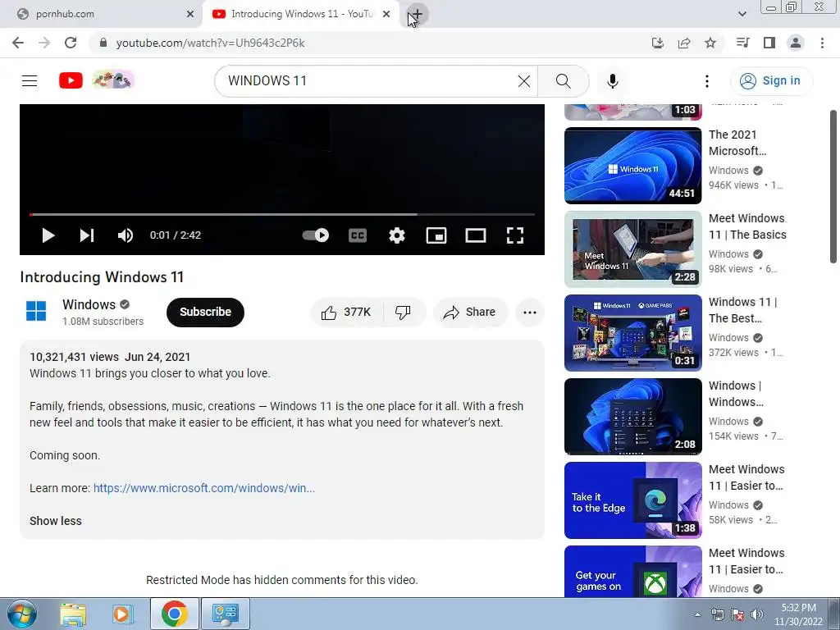Collapse description with Show less
840x630 pixels.
[56, 521]
